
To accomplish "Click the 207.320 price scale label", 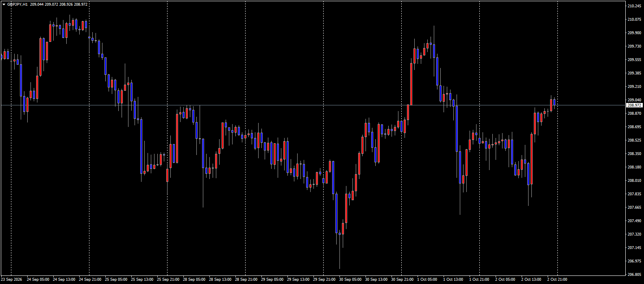I will click(x=634, y=234).
